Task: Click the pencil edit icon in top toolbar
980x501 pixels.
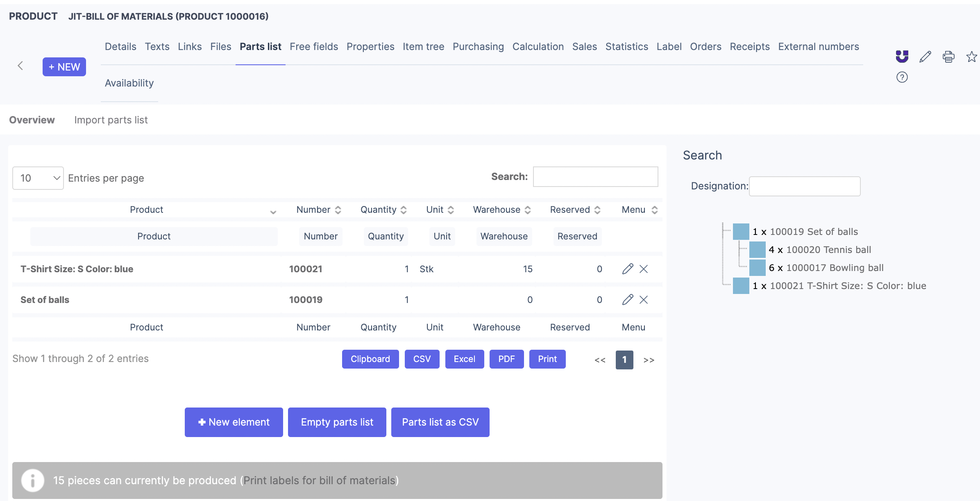Action: pyautogui.click(x=925, y=57)
